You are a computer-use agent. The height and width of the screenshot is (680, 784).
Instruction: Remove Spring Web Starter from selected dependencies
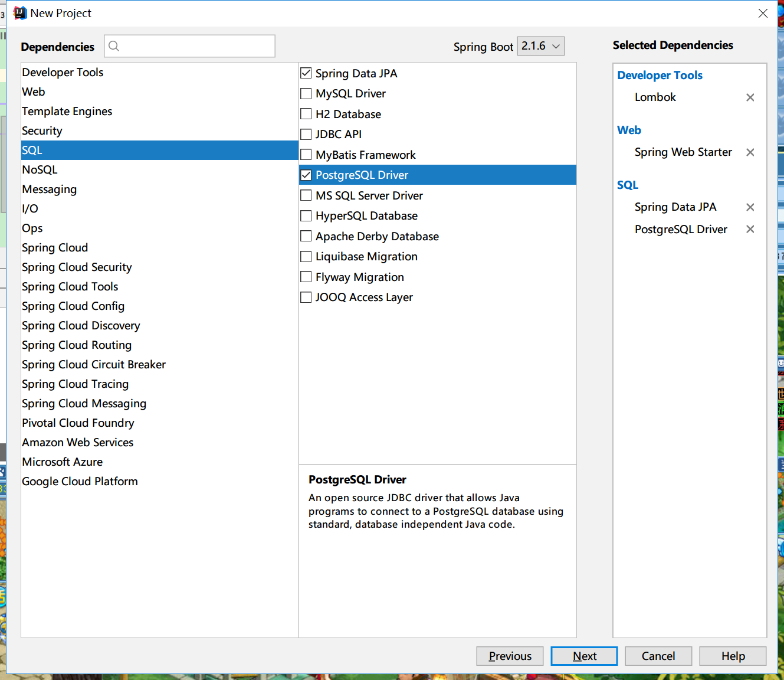coord(750,152)
